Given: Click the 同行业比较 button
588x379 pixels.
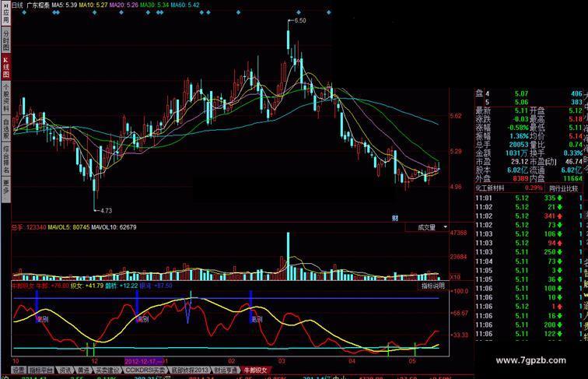Looking at the screenshot, I should pos(563,188).
